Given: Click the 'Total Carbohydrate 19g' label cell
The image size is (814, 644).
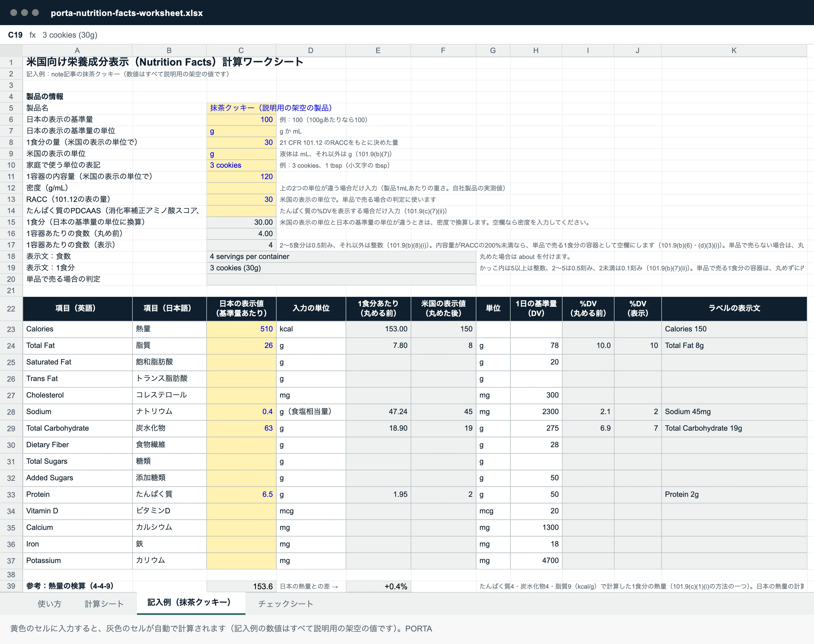Looking at the screenshot, I should [x=734, y=428].
